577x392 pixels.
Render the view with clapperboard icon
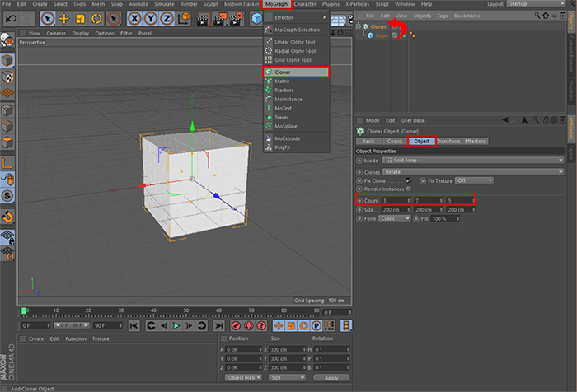point(203,18)
